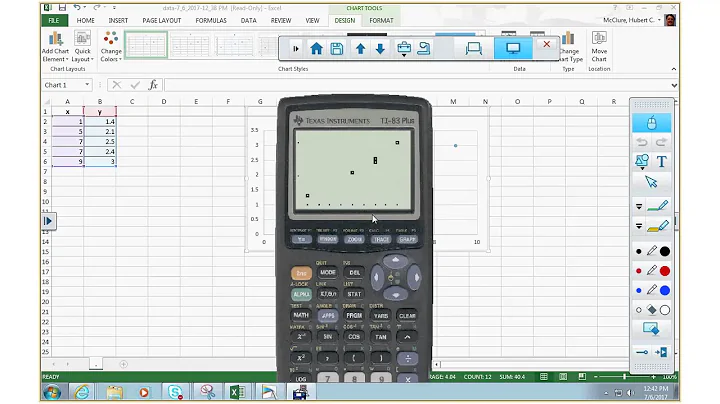The height and width of the screenshot is (404, 720).
Task: Select the eraser tool in side palette
Action: coord(652,310)
